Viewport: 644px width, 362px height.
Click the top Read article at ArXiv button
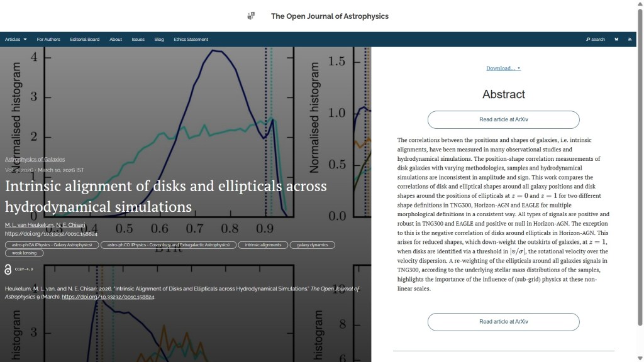503,119
